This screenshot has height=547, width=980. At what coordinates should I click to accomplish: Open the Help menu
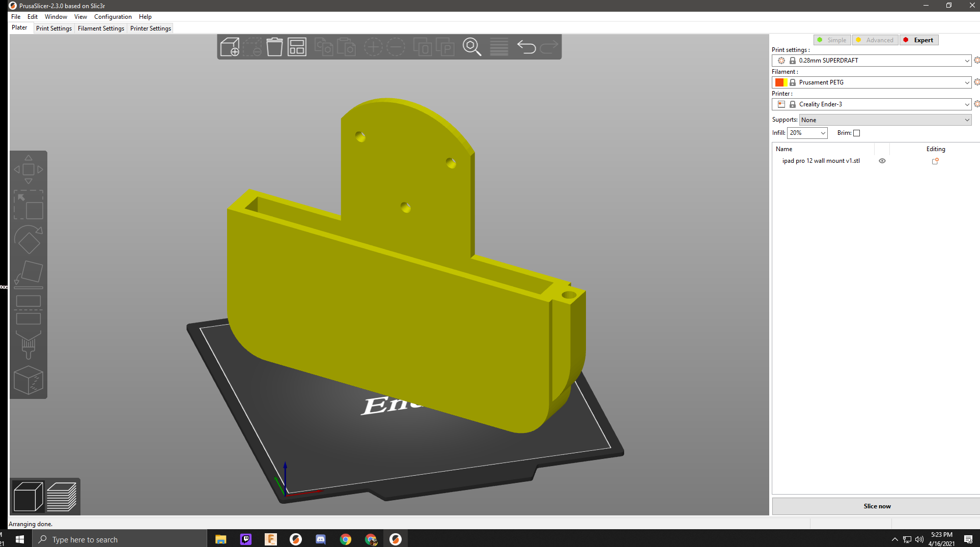pyautogui.click(x=145, y=17)
